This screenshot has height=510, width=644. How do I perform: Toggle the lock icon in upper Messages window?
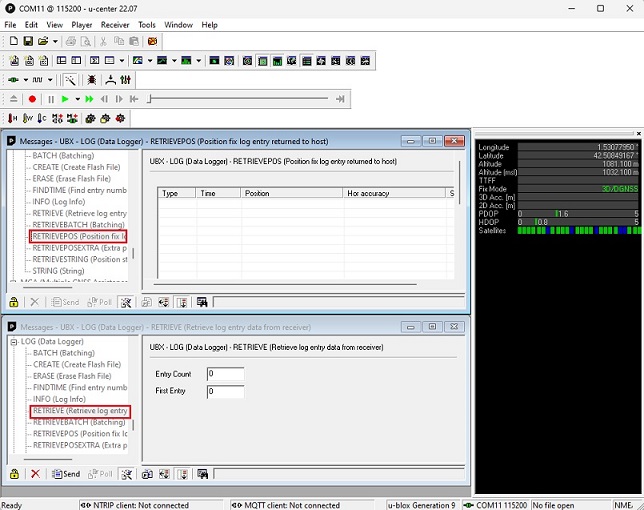(14, 302)
